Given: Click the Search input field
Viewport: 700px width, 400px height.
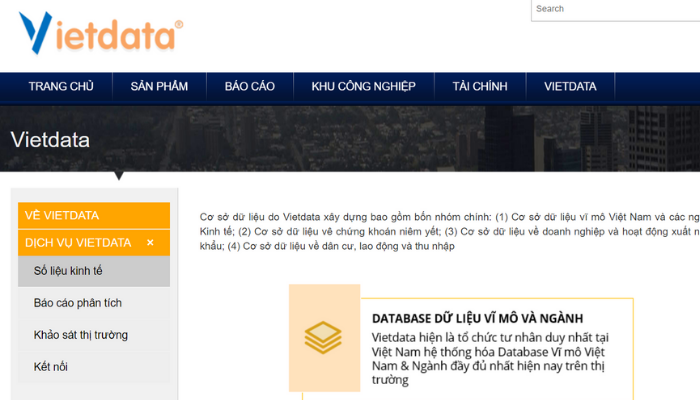Looking at the screenshot, I should (x=616, y=10).
